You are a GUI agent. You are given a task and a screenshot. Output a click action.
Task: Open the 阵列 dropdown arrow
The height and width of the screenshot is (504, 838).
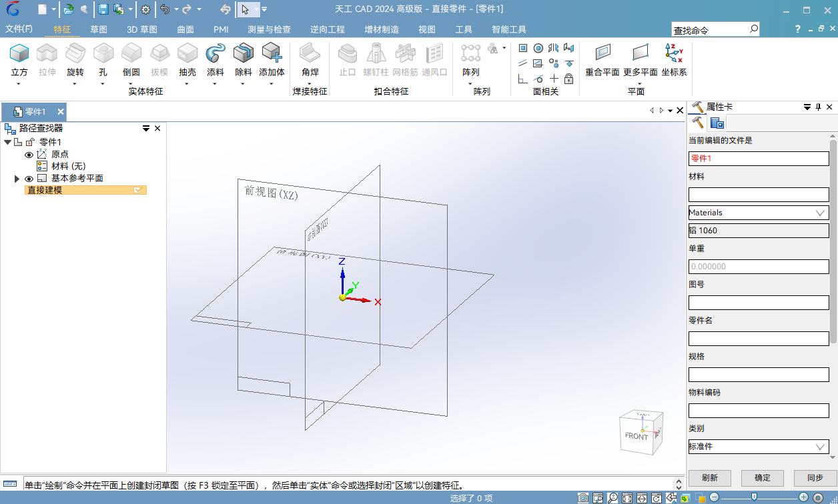(470, 84)
